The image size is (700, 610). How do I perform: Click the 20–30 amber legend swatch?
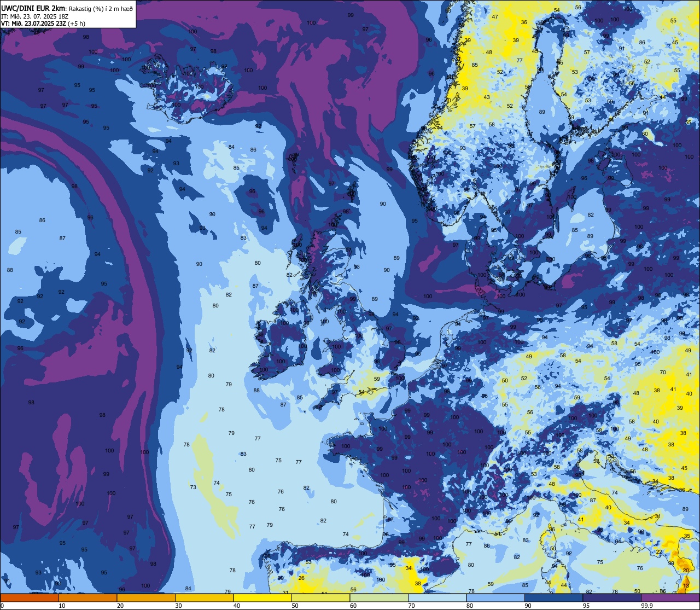146,597
